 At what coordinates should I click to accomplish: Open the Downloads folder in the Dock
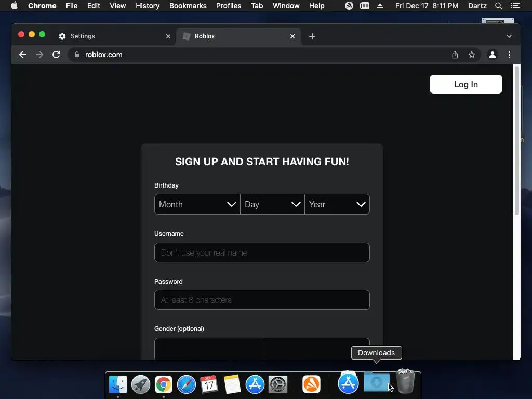click(376, 382)
